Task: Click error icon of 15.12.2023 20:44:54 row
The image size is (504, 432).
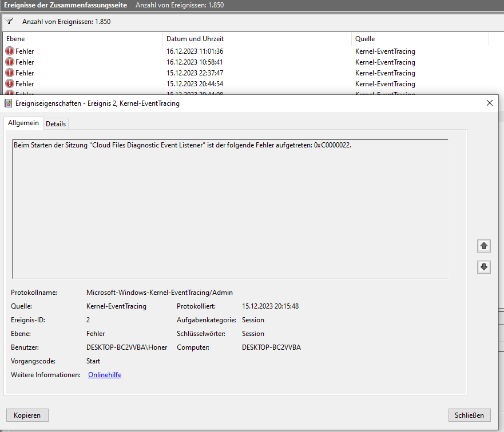Action: [x=10, y=84]
